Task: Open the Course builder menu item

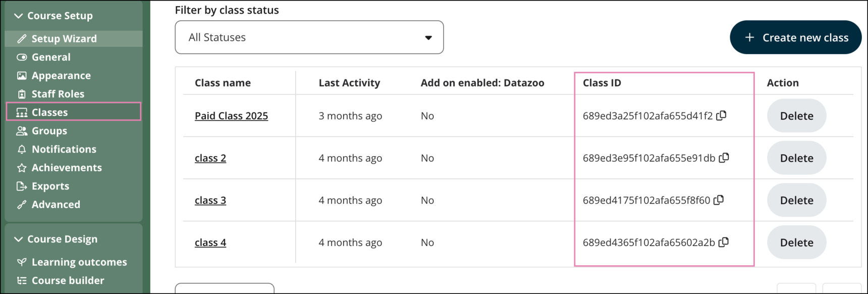Action: coord(68,280)
